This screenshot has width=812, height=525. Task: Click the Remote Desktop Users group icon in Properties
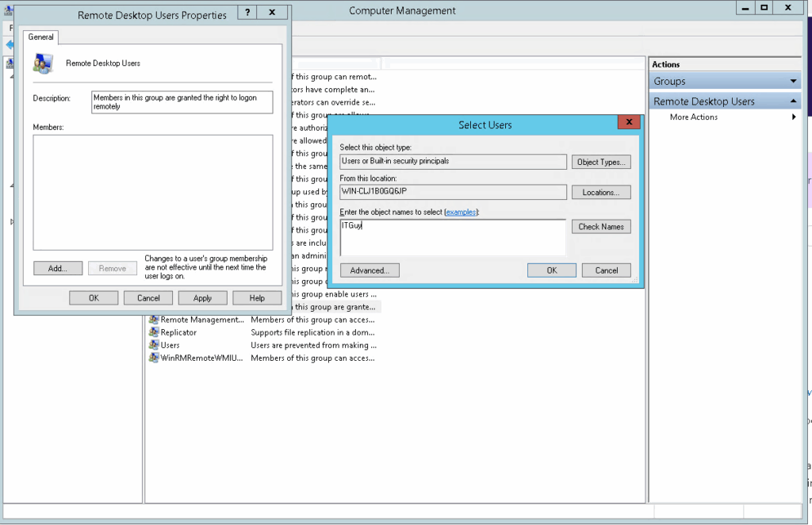pyautogui.click(x=44, y=63)
